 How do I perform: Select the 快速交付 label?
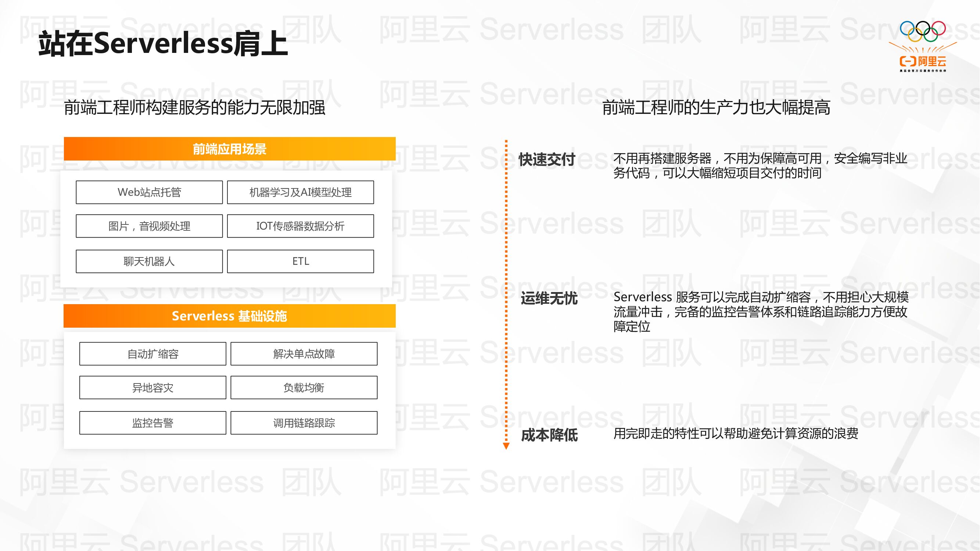[547, 160]
